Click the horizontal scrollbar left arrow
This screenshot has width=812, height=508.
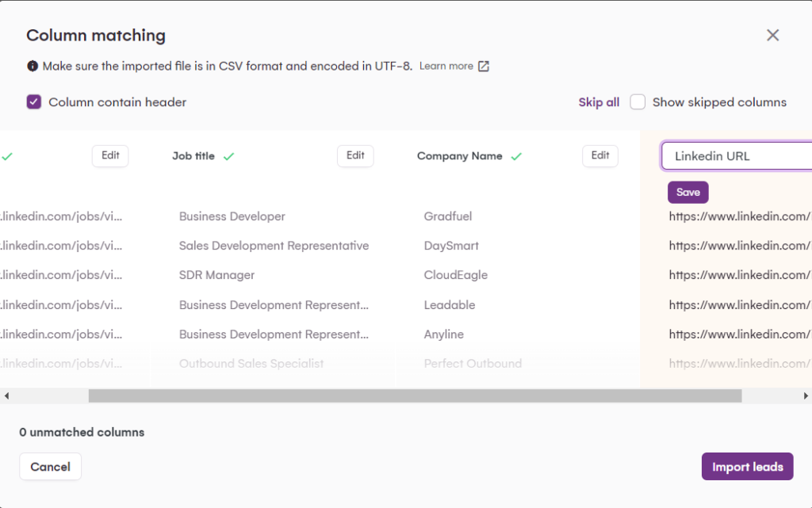[x=6, y=395]
